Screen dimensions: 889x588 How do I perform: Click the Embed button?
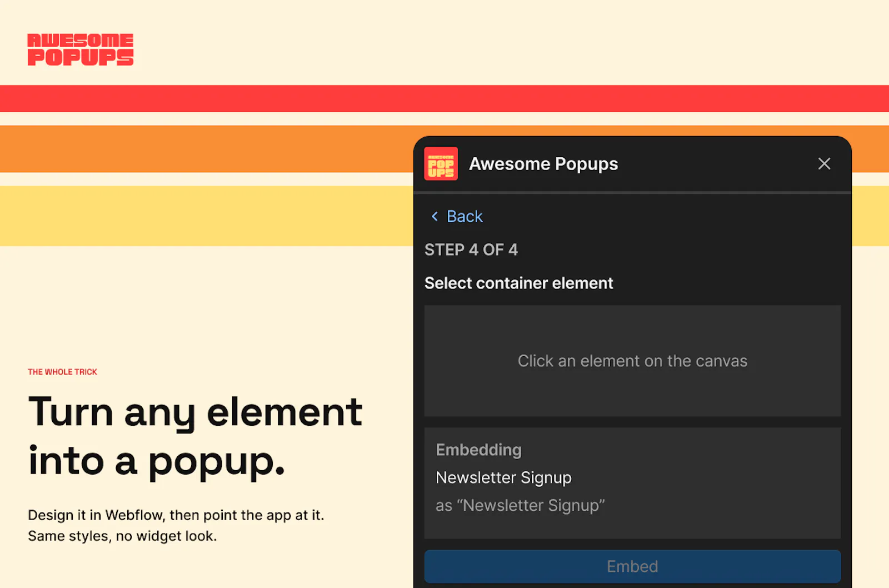[632, 566]
